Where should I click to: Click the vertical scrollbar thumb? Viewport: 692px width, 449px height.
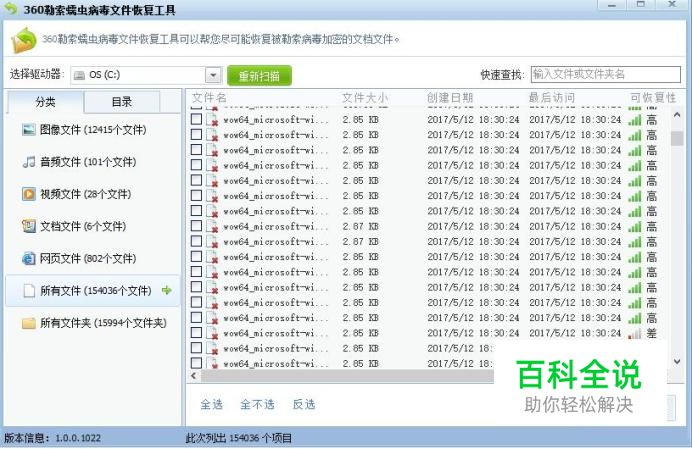click(x=677, y=138)
